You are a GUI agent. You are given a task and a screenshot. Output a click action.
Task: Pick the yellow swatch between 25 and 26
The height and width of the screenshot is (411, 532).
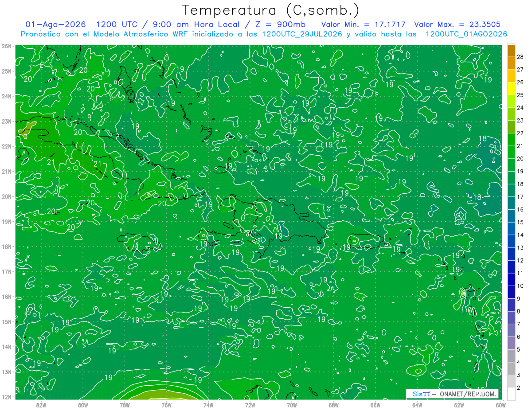[x=511, y=89]
